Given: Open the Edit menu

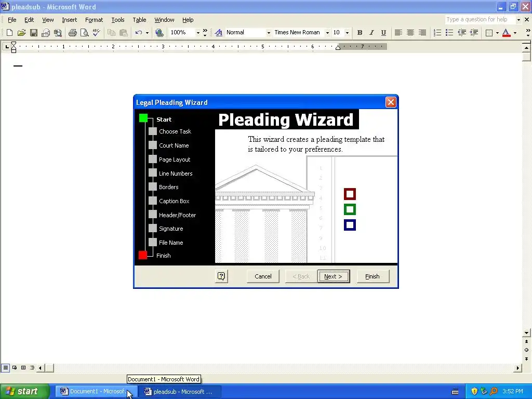Looking at the screenshot, I should [x=29, y=20].
